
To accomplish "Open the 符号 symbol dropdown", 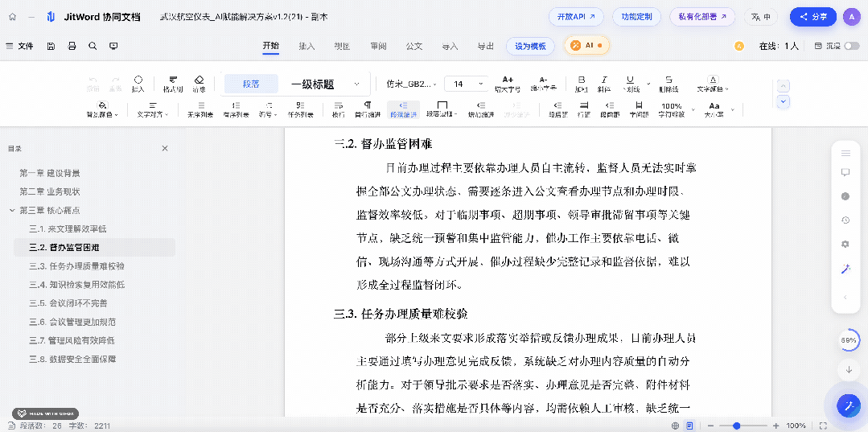I will point(269,109).
